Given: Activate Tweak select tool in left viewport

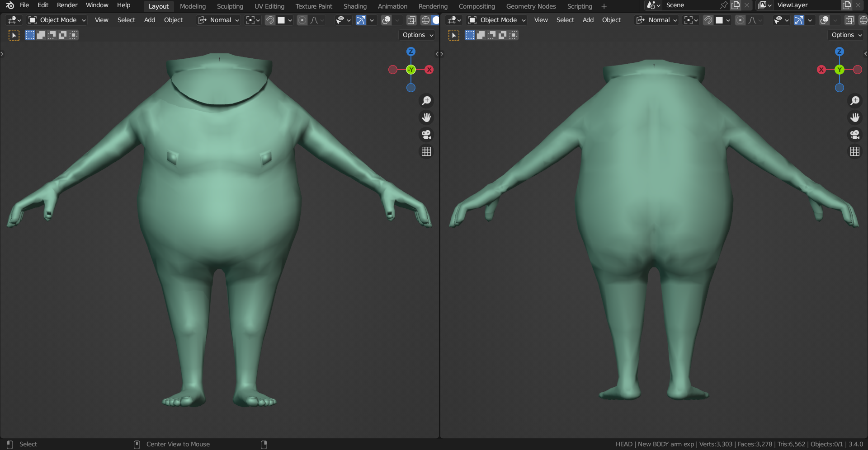Looking at the screenshot, I should tap(14, 35).
